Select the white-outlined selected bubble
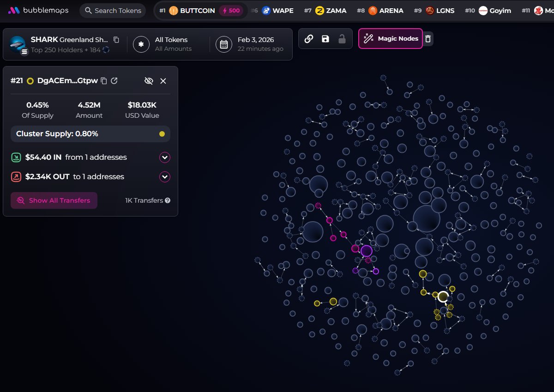The width and height of the screenshot is (554, 392). tap(443, 296)
